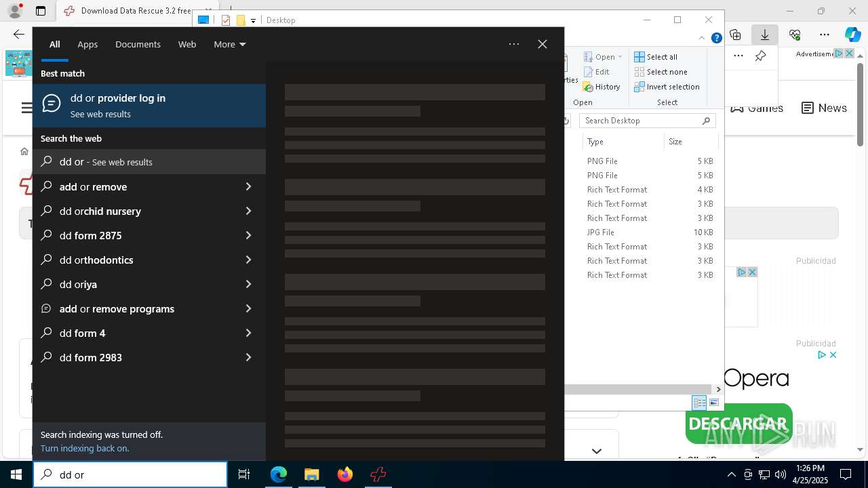Click Explorer ribbon help question icon
This screenshot has height=488, width=868.
(x=716, y=38)
